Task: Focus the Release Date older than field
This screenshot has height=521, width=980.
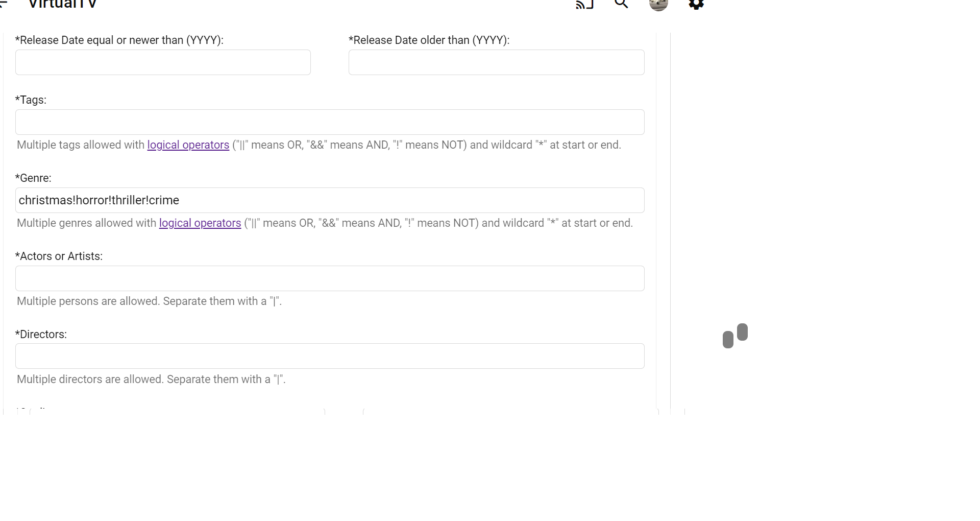Action: click(x=496, y=62)
